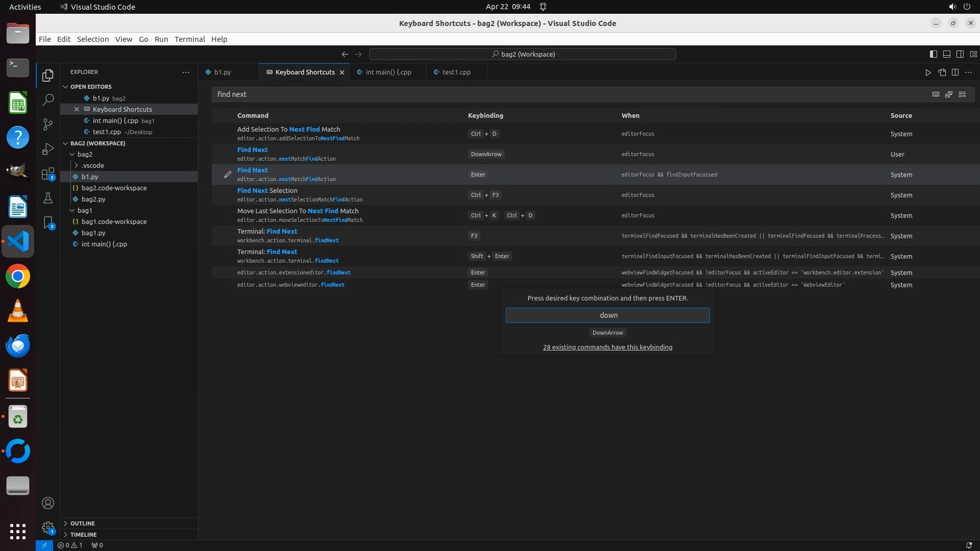Image resolution: width=980 pixels, height=551 pixels.
Task: Switch to the test1.cpp tab
Action: click(456, 72)
